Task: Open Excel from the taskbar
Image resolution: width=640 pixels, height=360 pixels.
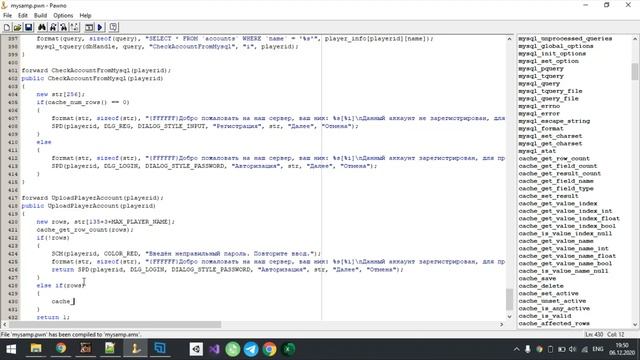Action: pyautogui.click(x=289, y=349)
